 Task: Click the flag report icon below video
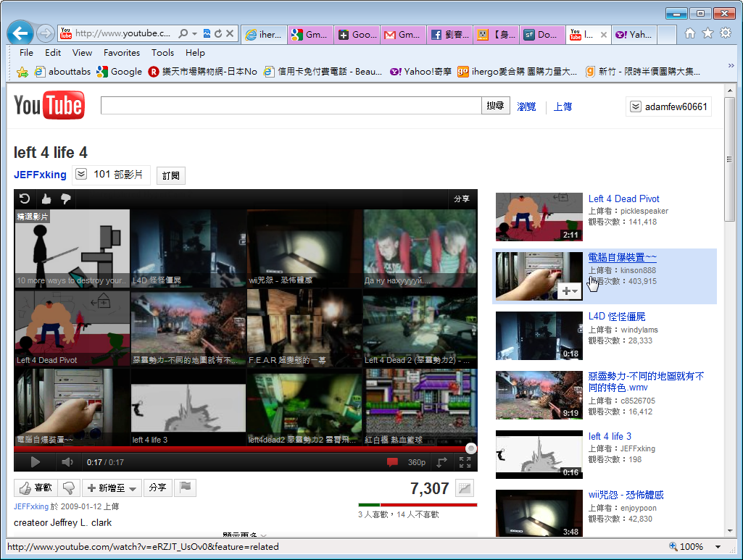186,488
